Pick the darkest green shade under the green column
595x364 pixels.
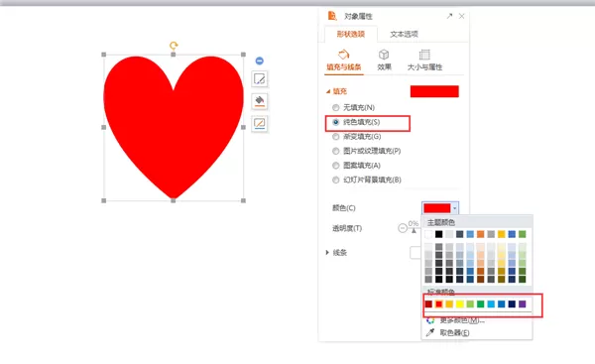(x=523, y=280)
